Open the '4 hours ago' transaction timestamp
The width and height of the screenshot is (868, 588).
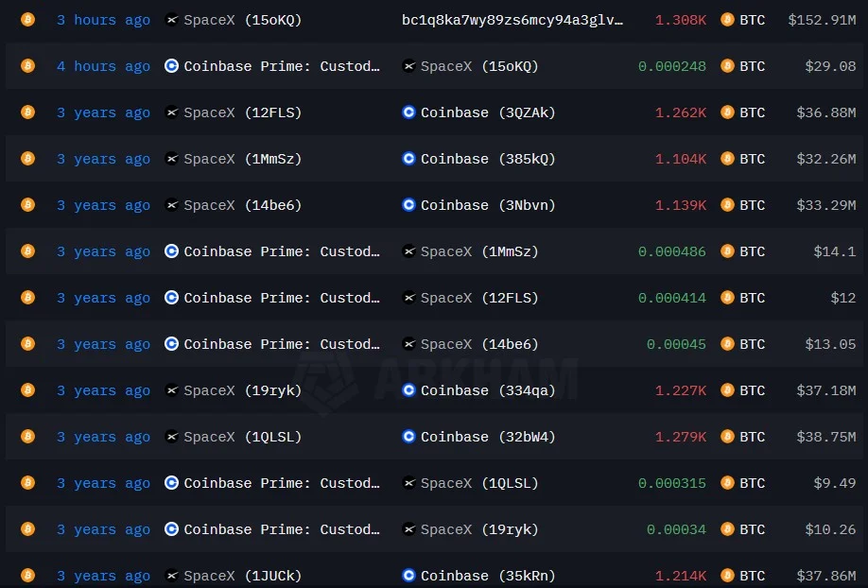(103, 66)
